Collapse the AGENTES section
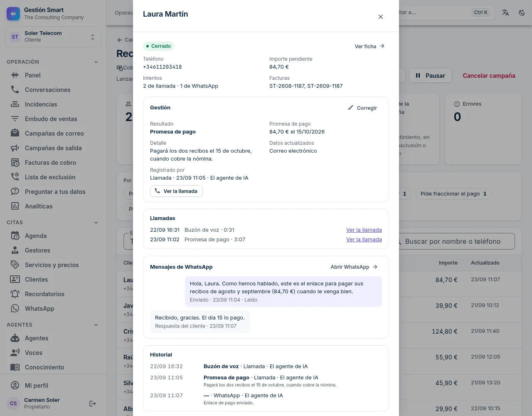532x416 pixels. click(96, 325)
